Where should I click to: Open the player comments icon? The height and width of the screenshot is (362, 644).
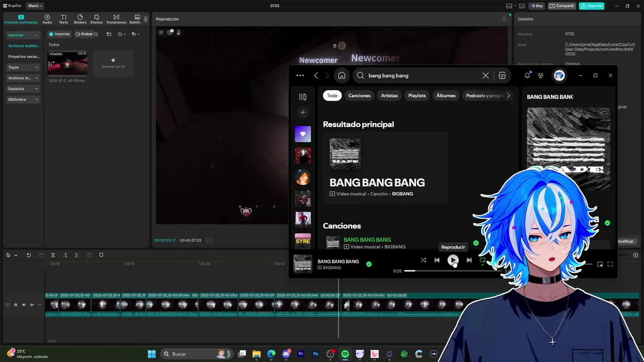click(170, 32)
